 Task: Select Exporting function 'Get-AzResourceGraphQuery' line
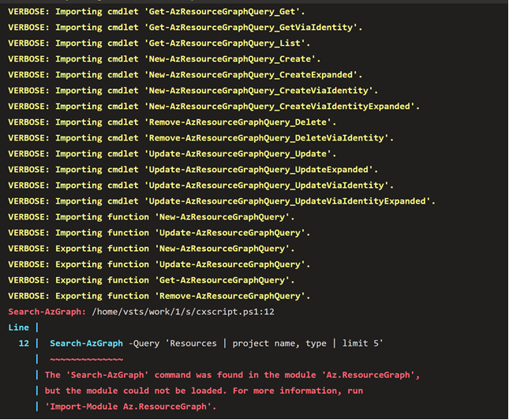[152, 280]
